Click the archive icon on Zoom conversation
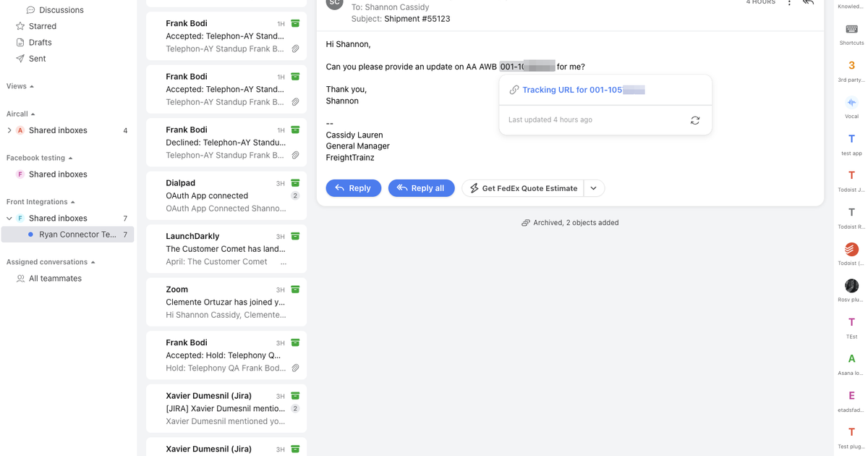868x456 pixels. point(295,290)
